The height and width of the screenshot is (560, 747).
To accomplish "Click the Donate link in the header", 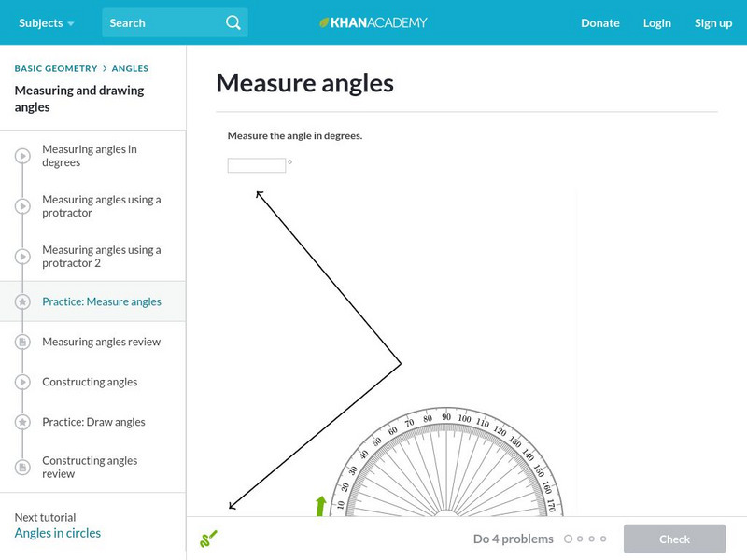I will (x=599, y=22).
